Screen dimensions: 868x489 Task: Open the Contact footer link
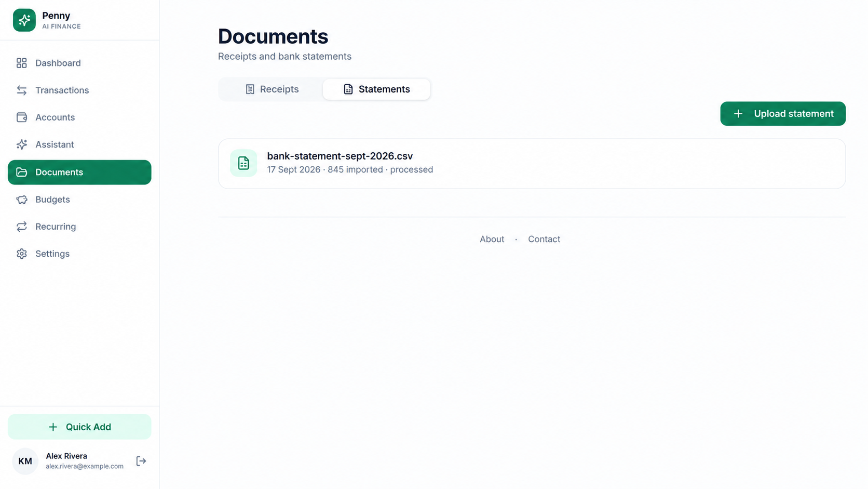pyautogui.click(x=544, y=239)
